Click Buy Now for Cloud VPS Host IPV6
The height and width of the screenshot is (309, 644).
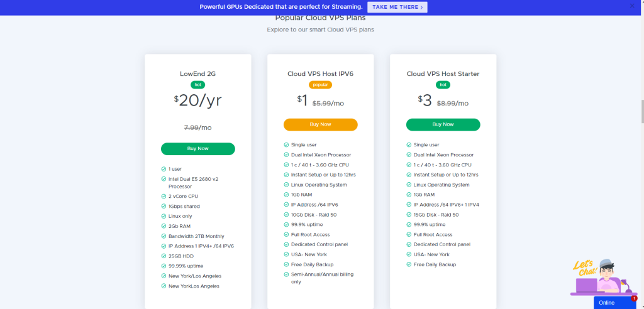(320, 124)
